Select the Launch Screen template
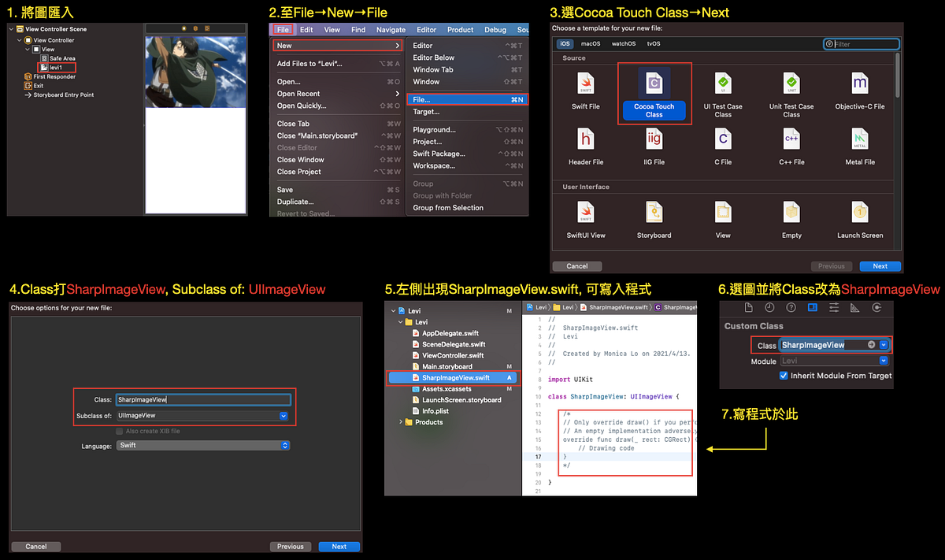 (x=859, y=213)
